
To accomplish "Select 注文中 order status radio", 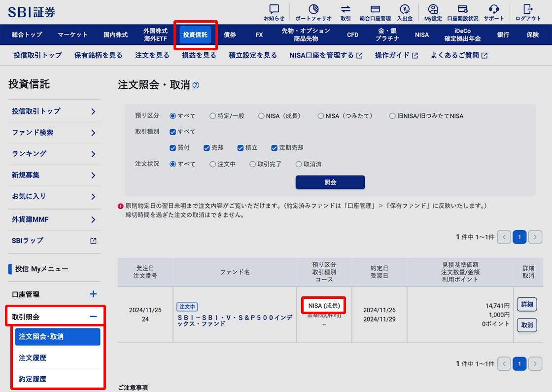I will coord(212,164).
